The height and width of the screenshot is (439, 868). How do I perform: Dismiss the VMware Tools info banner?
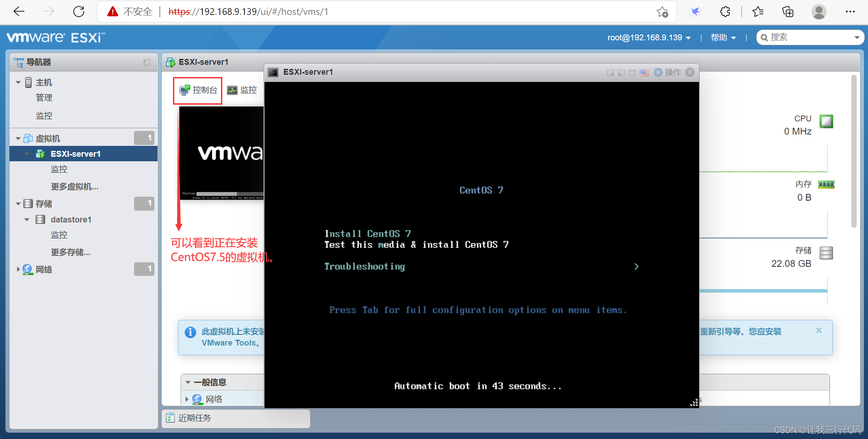(819, 331)
